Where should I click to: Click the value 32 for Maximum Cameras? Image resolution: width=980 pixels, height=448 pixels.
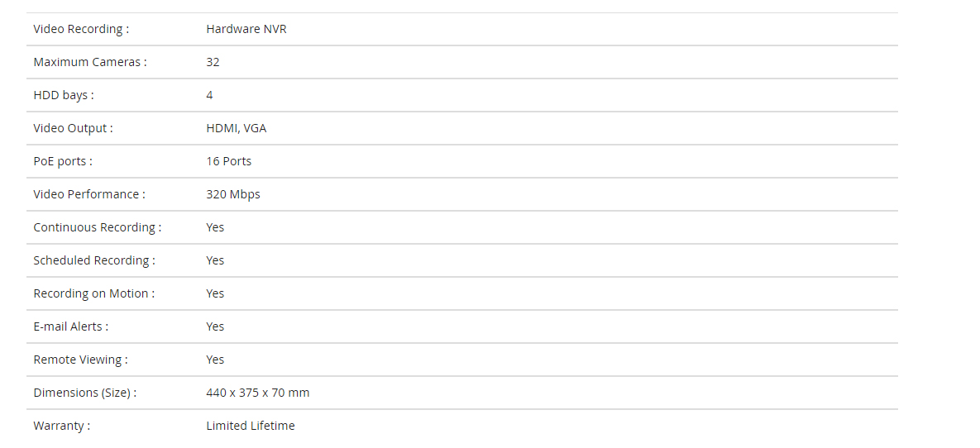point(213,63)
